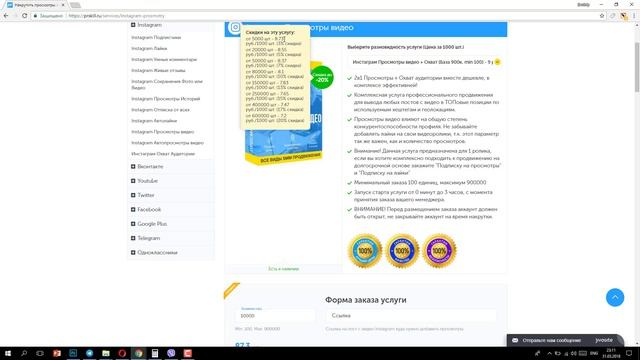Click the 'Есть в наличии' availability text

click(283, 269)
